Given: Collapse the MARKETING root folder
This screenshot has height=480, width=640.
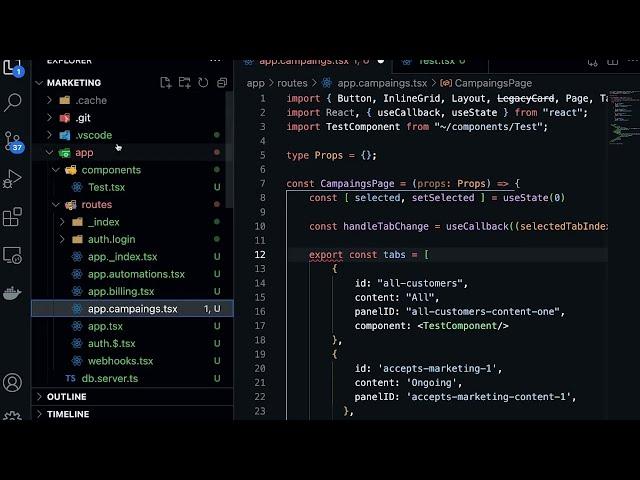Looking at the screenshot, I should pos(39,83).
